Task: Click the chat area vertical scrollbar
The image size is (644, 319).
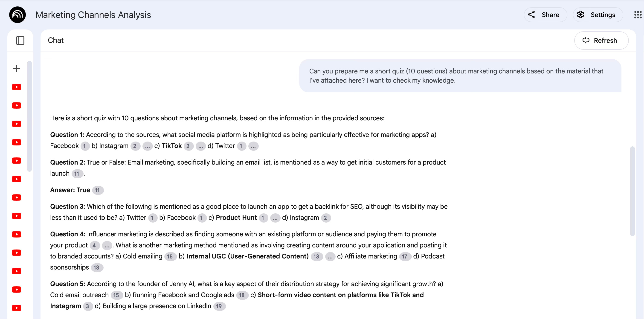Action: point(632,191)
